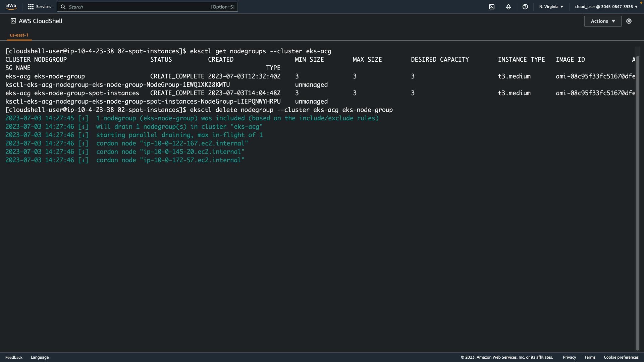Open the Language selector in footer
Viewport: 644px width, 362px height.
[40, 357]
